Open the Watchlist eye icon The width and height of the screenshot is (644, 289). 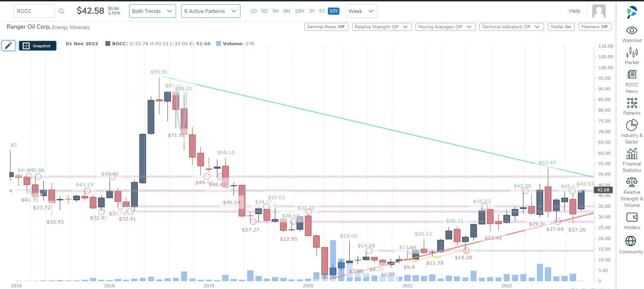[x=632, y=30]
